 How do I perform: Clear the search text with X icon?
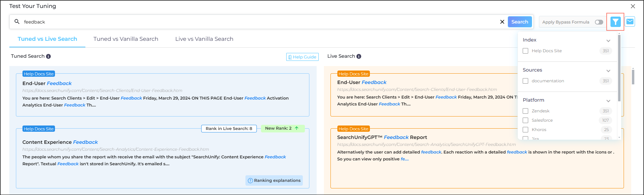(502, 22)
